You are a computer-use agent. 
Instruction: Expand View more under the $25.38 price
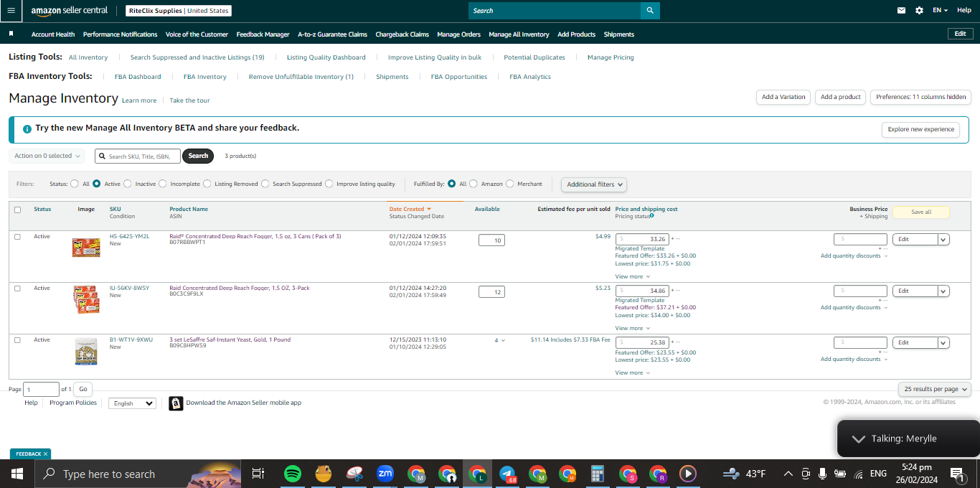click(x=632, y=372)
